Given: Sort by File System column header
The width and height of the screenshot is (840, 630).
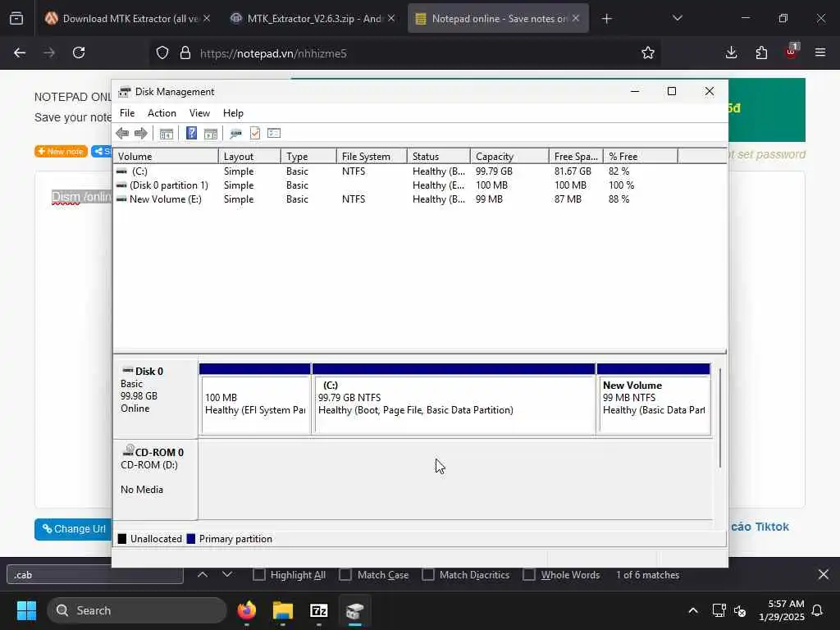Looking at the screenshot, I should [372, 157].
